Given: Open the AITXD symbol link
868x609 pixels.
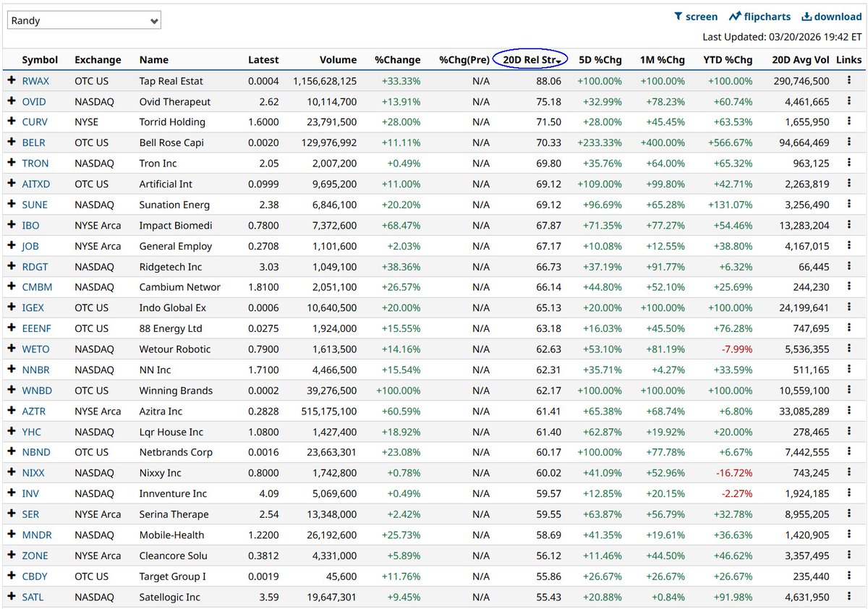Looking at the screenshot, I should tap(36, 184).
